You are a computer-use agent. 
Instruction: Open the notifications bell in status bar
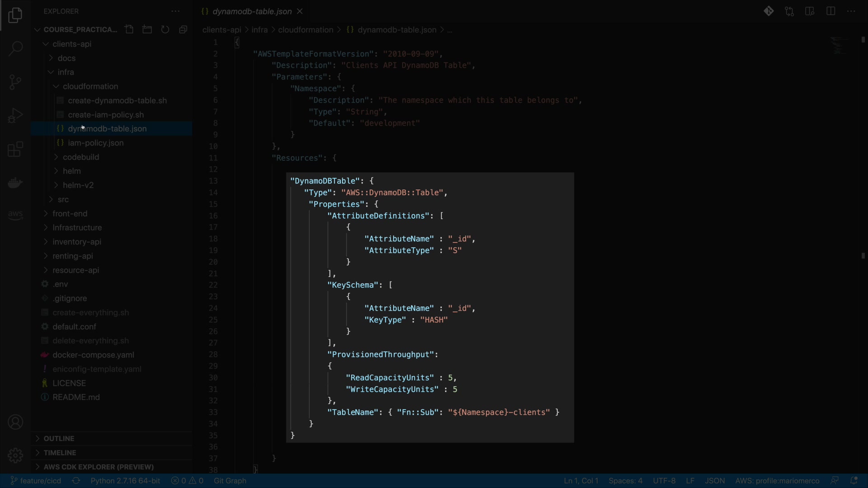point(854,481)
